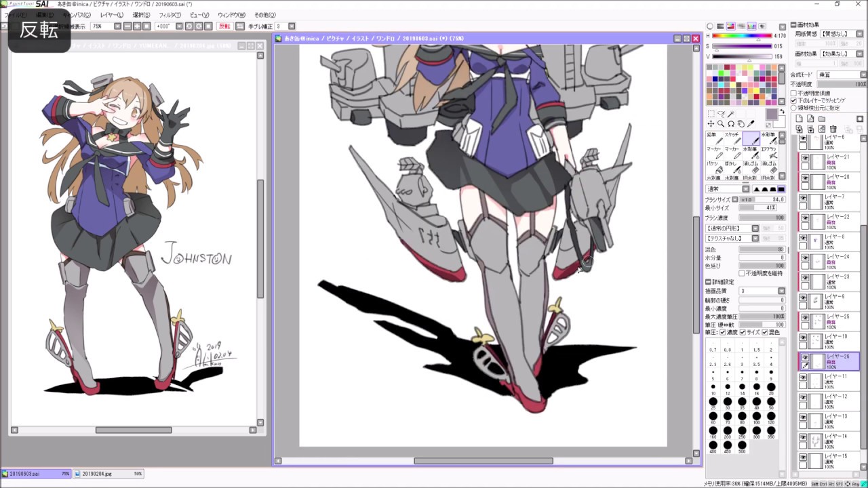Image resolution: width=868 pixels, height=488 pixels.
Task: Create a new layer folder
Action: tap(822, 119)
